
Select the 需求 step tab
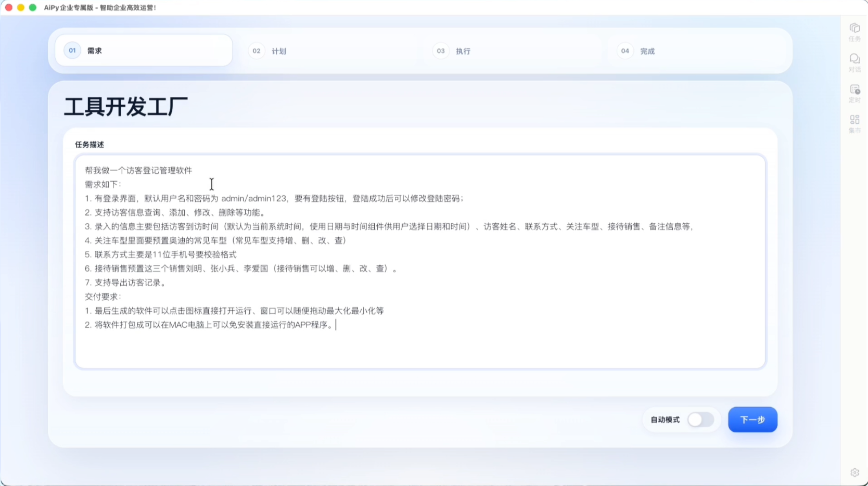click(x=144, y=50)
